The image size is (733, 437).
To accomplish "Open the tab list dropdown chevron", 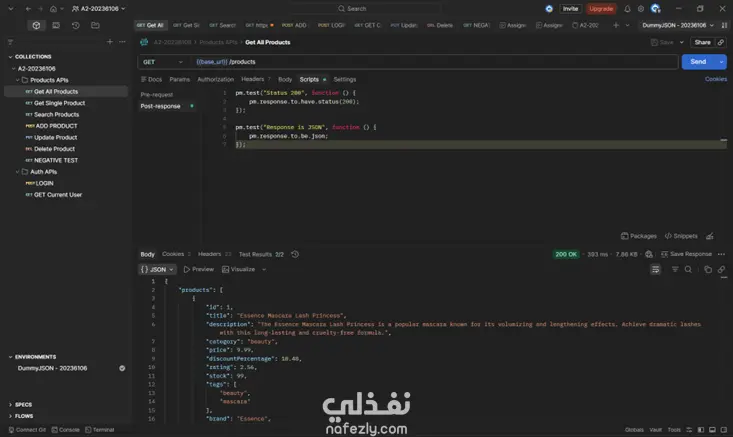I will pos(627,25).
